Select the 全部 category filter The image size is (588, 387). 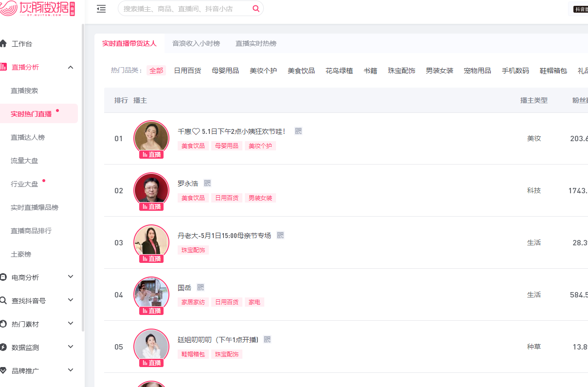(x=156, y=71)
